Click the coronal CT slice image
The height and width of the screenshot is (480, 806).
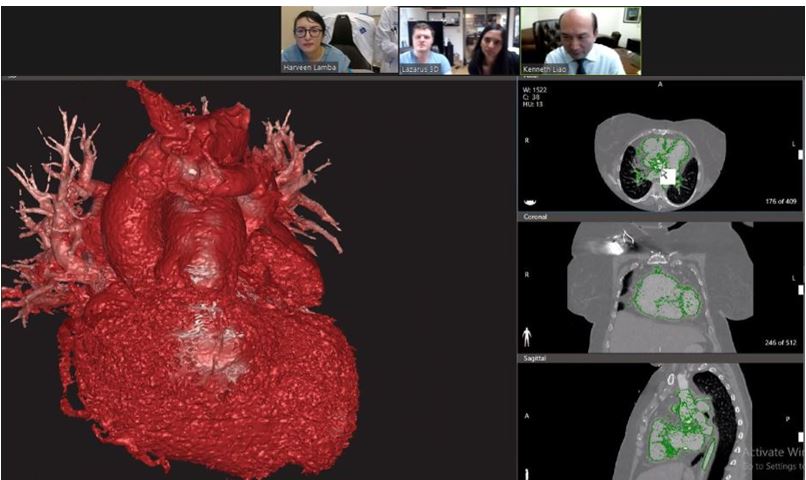pyautogui.click(x=661, y=287)
